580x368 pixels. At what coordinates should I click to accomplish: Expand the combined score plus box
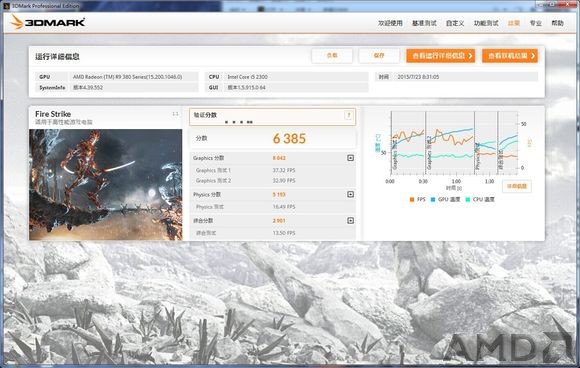[x=350, y=220]
